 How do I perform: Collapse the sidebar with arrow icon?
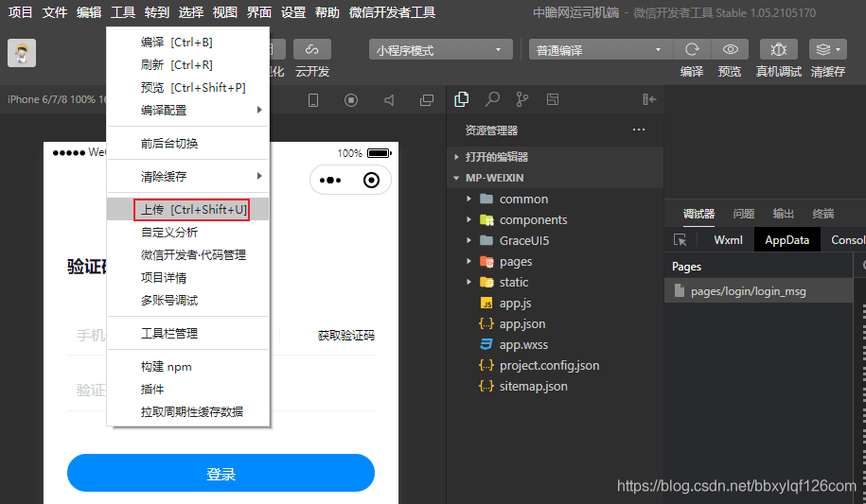tap(649, 99)
